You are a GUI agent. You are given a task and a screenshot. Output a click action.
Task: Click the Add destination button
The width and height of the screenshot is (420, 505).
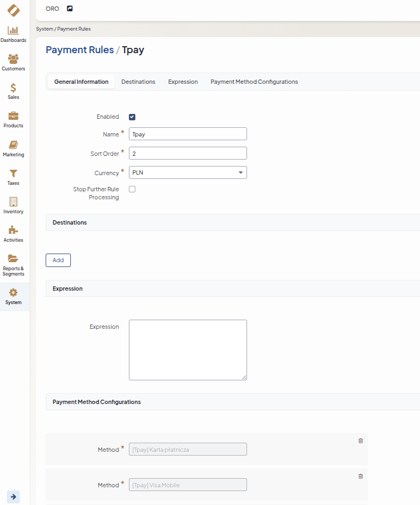(58, 260)
